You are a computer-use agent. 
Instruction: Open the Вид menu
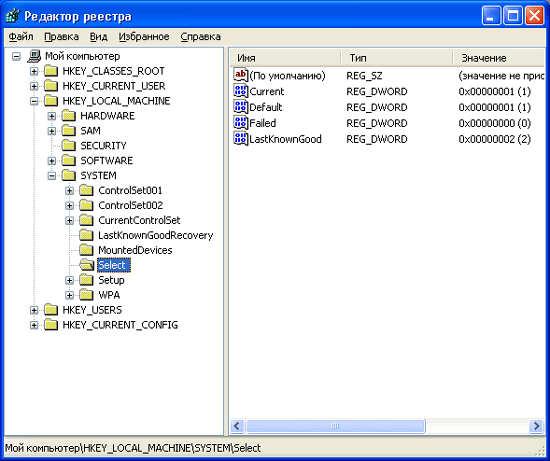point(99,36)
